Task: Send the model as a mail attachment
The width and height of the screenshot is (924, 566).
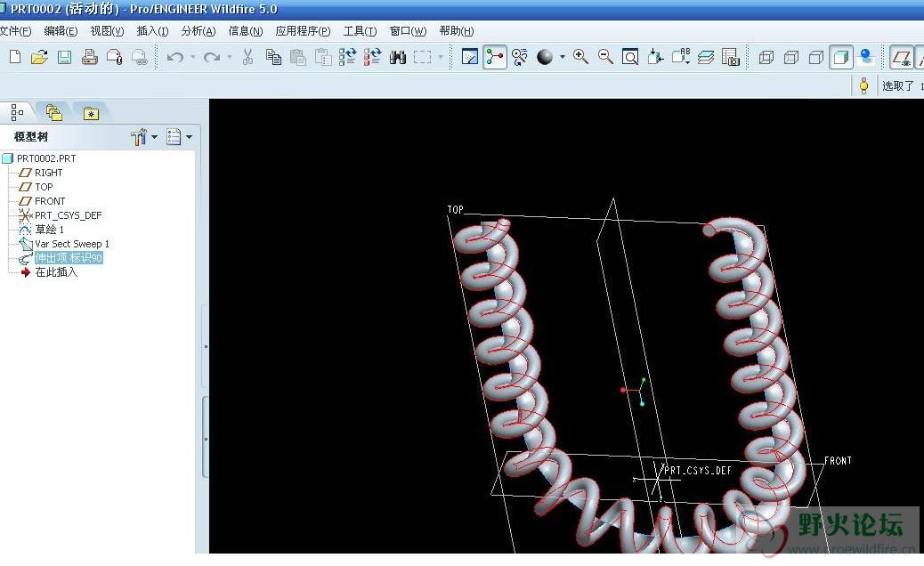Action: pyautogui.click(x=114, y=57)
